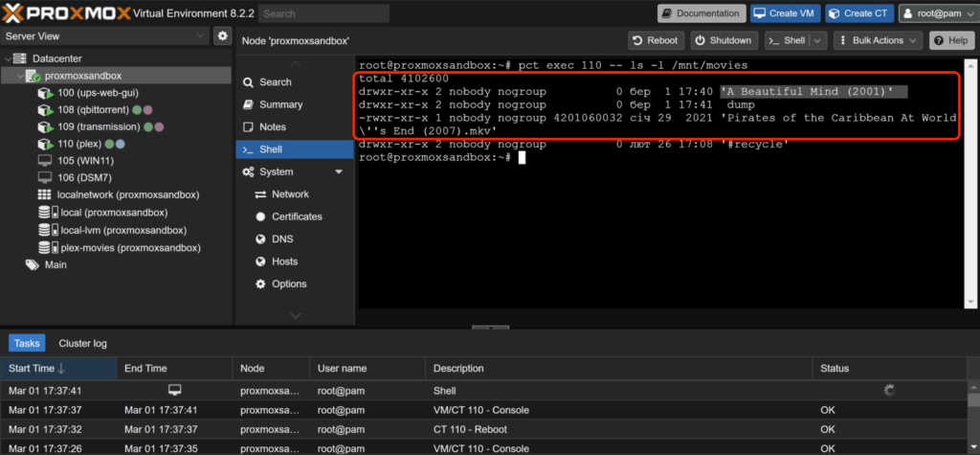Screen dimensions: 980x455
Task: Click console monitor icon in Shell task row
Action: click(175, 390)
